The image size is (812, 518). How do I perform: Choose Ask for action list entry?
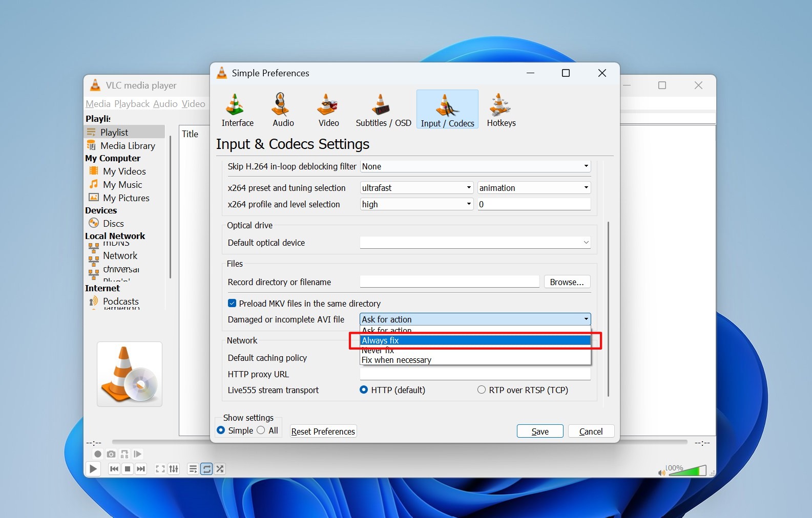tap(475, 331)
